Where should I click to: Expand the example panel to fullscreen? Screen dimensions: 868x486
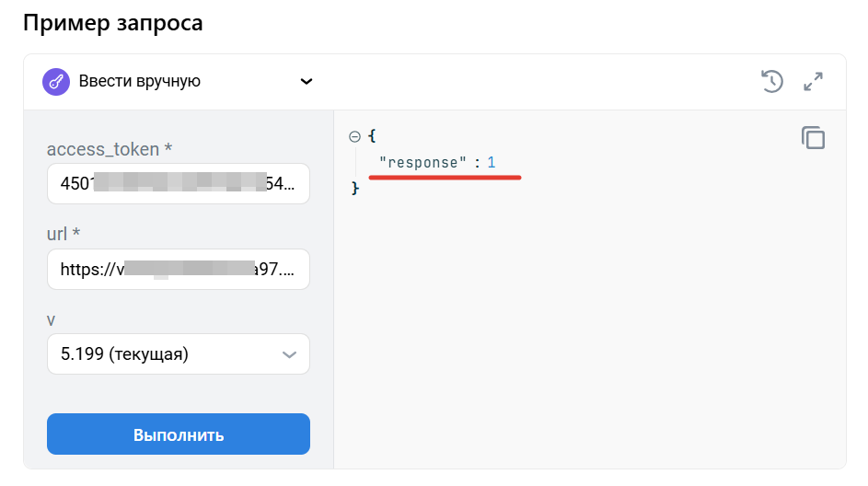pos(813,81)
